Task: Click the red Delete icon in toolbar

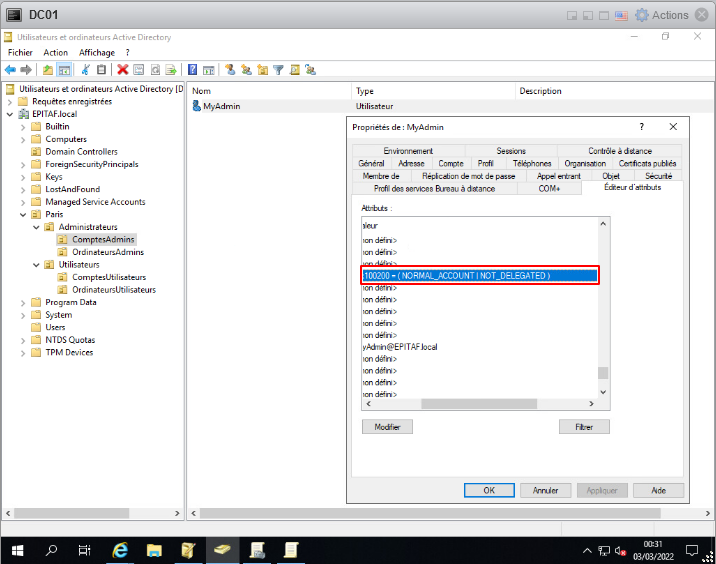Action: (x=122, y=70)
